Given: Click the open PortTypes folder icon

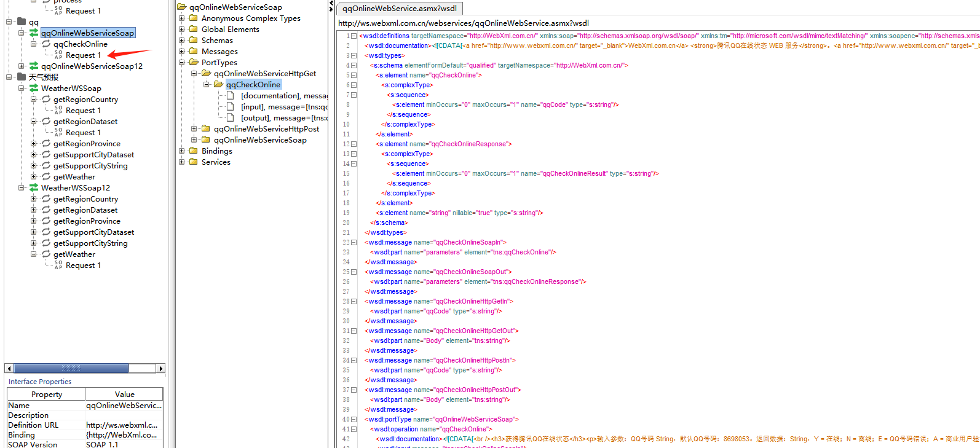Looking at the screenshot, I should tap(194, 62).
